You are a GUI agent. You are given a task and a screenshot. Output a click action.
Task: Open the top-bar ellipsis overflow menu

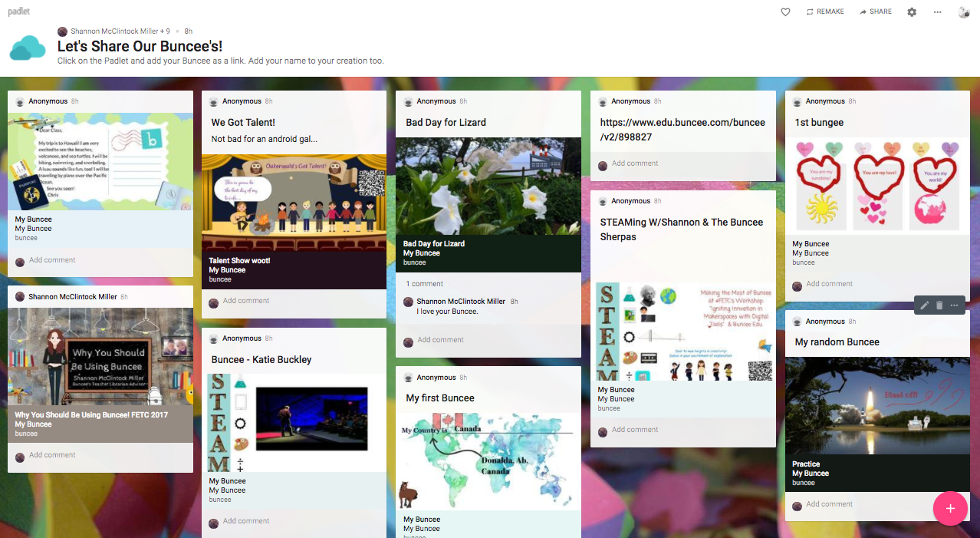(x=937, y=12)
